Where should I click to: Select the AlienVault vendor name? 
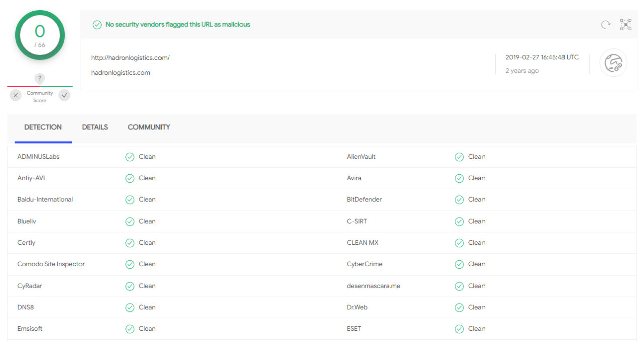coord(361,157)
